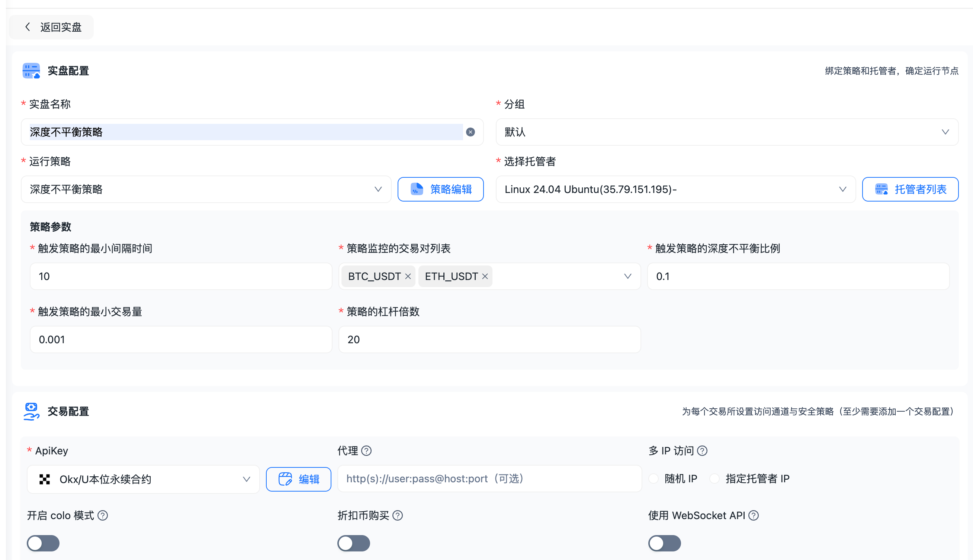Click the help icon beside 多 IP 访问

tap(702, 451)
